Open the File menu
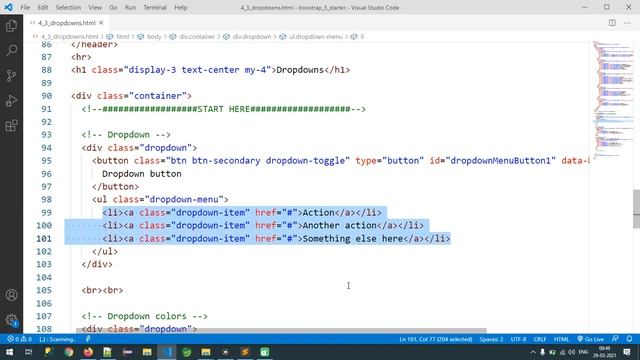This screenshot has height=360, width=640. pyautogui.click(x=25, y=7)
